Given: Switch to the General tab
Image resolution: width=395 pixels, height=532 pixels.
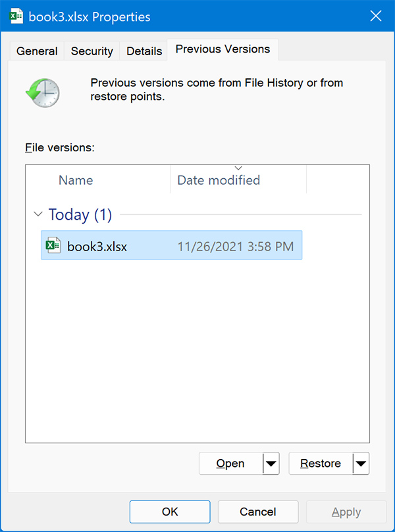Looking at the screenshot, I should (x=37, y=51).
